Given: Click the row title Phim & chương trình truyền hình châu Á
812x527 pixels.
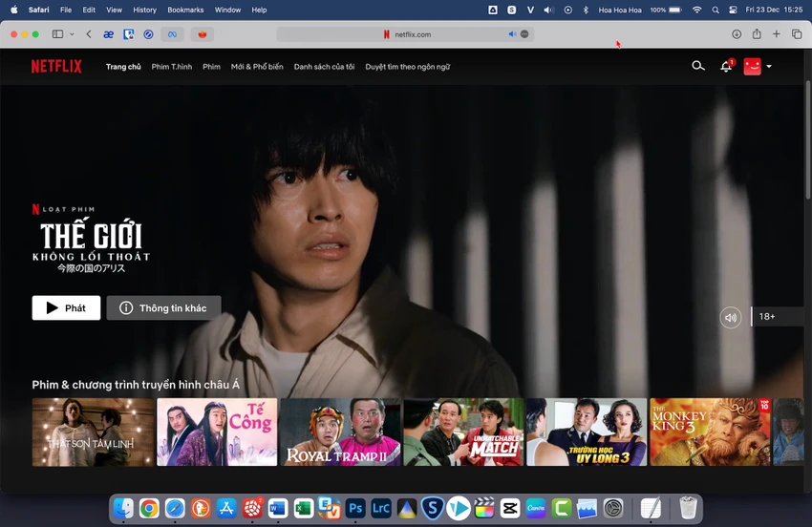Looking at the screenshot, I should click(x=136, y=385).
